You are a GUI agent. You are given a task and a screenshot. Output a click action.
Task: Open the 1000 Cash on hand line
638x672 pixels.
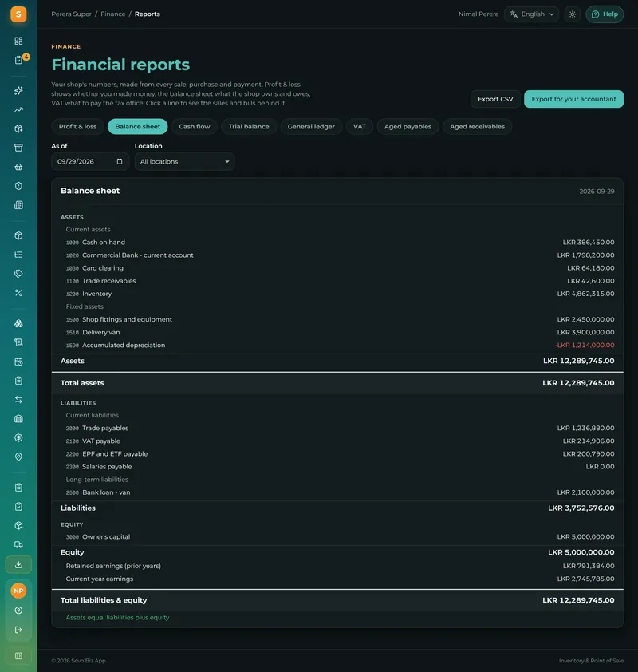(x=337, y=242)
